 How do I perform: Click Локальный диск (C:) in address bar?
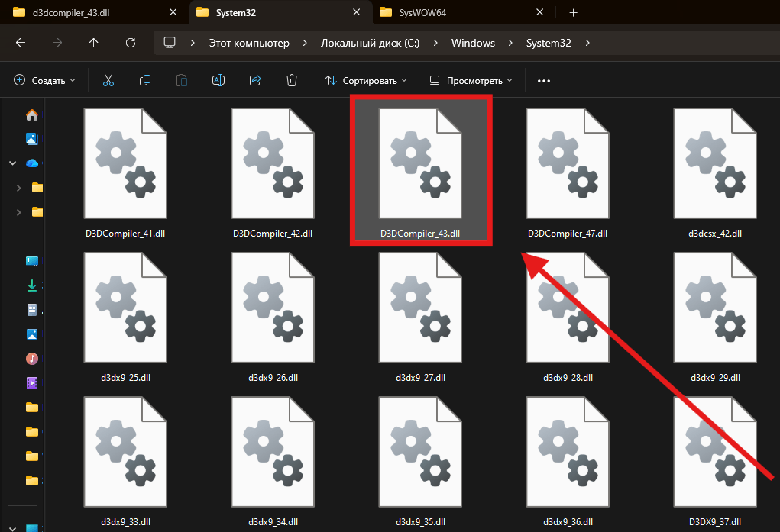coord(370,43)
